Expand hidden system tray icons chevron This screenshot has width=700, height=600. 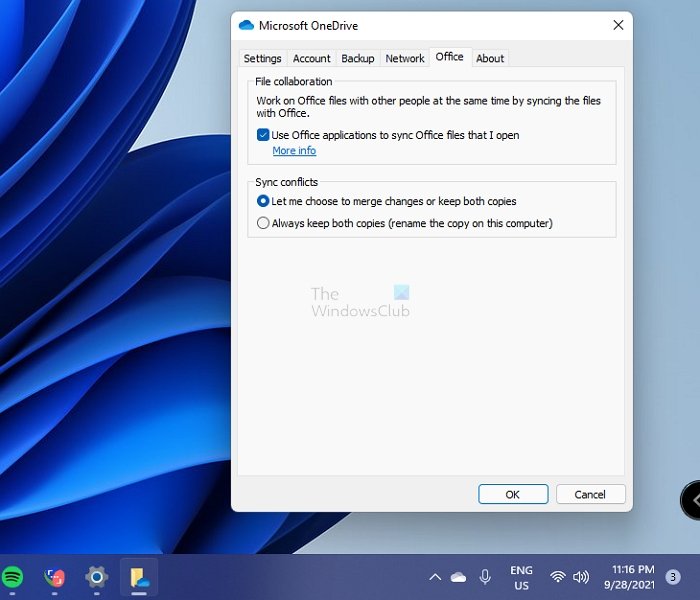[435, 577]
